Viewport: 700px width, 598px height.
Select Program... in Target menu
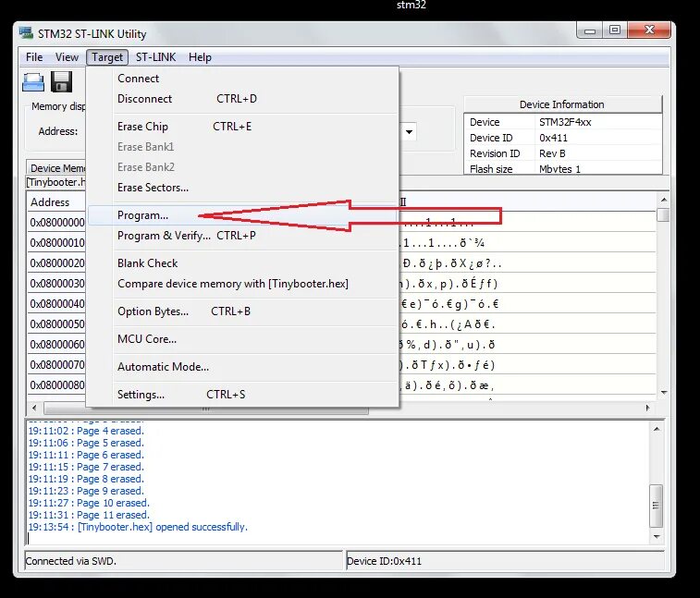pyautogui.click(x=243, y=215)
